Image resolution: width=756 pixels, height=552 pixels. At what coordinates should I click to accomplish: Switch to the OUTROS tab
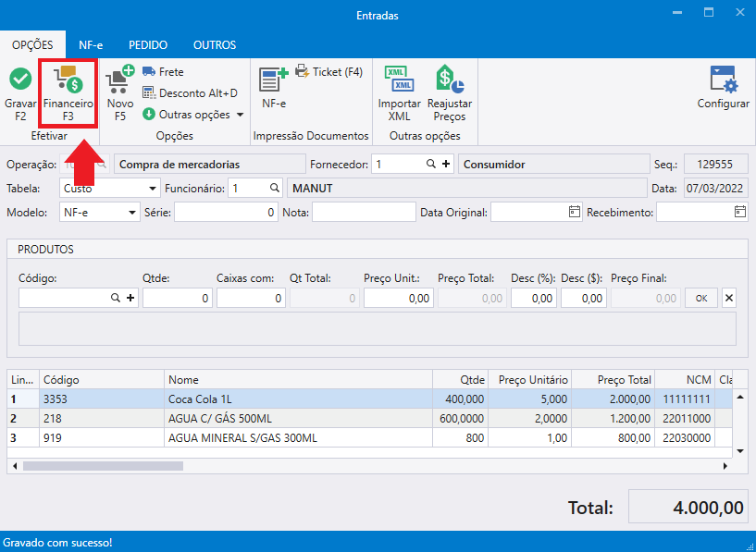215,44
